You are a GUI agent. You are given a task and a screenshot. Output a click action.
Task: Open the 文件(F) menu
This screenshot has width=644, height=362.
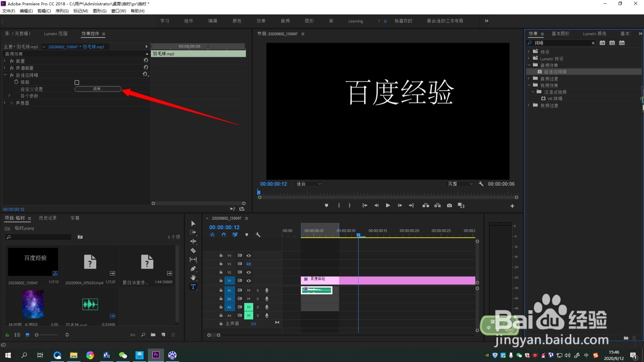point(8,11)
